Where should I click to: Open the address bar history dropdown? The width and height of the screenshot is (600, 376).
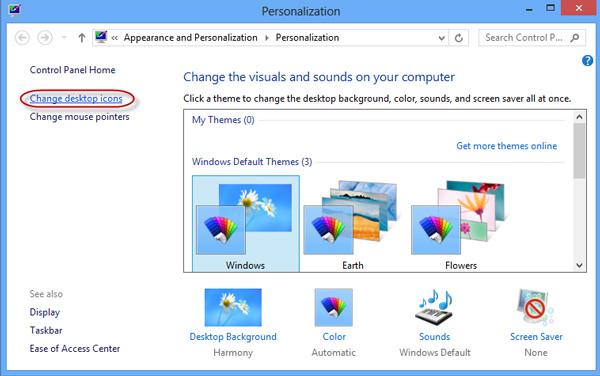pyautogui.click(x=441, y=38)
